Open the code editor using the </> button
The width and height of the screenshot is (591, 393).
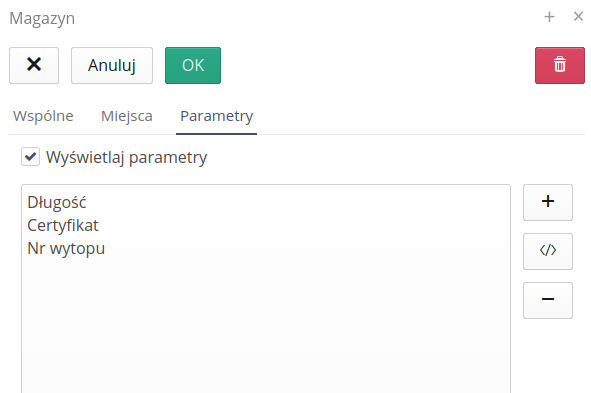coord(548,251)
